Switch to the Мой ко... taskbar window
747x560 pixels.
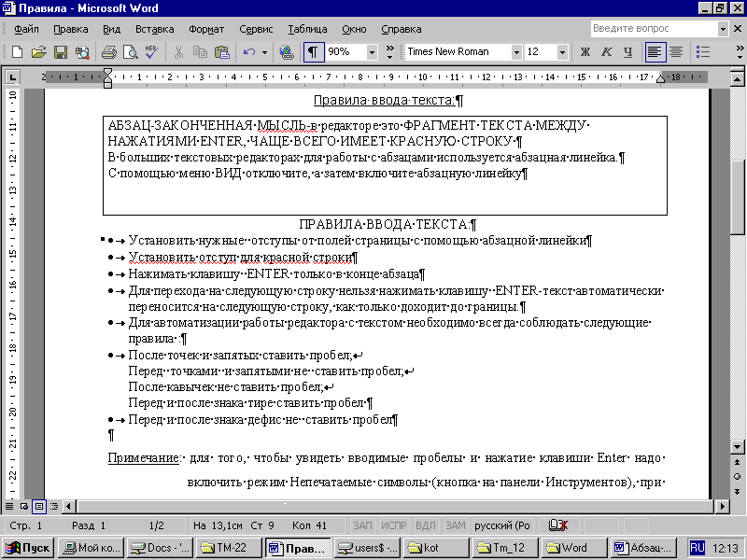(x=92, y=548)
